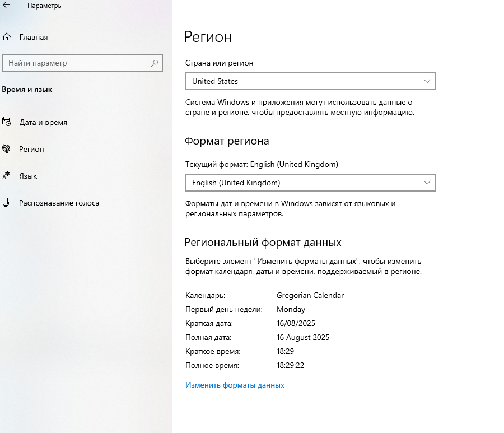This screenshot has width=504, height=433.
Task: Select the Регион sidebar label
Action: pos(31,149)
